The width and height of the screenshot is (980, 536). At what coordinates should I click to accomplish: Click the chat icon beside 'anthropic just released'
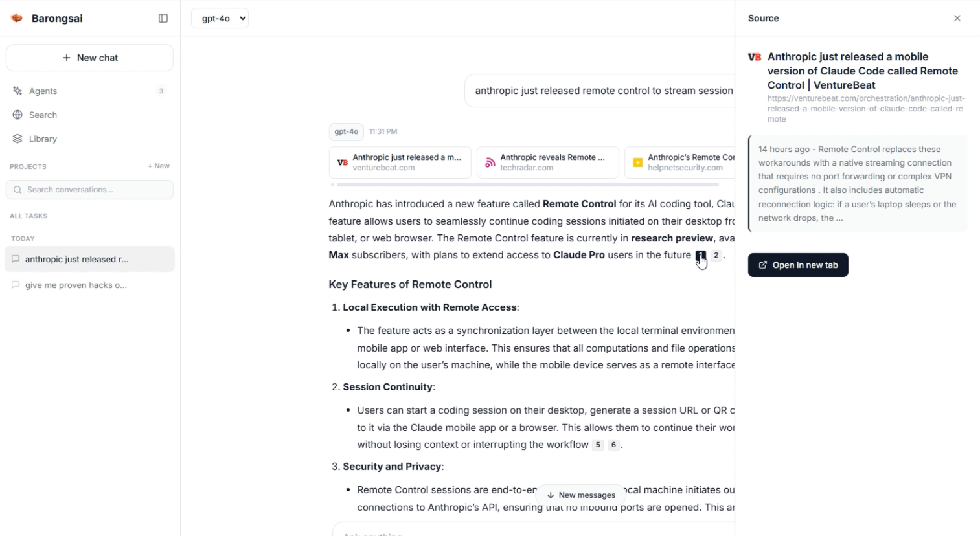click(16, 259)
